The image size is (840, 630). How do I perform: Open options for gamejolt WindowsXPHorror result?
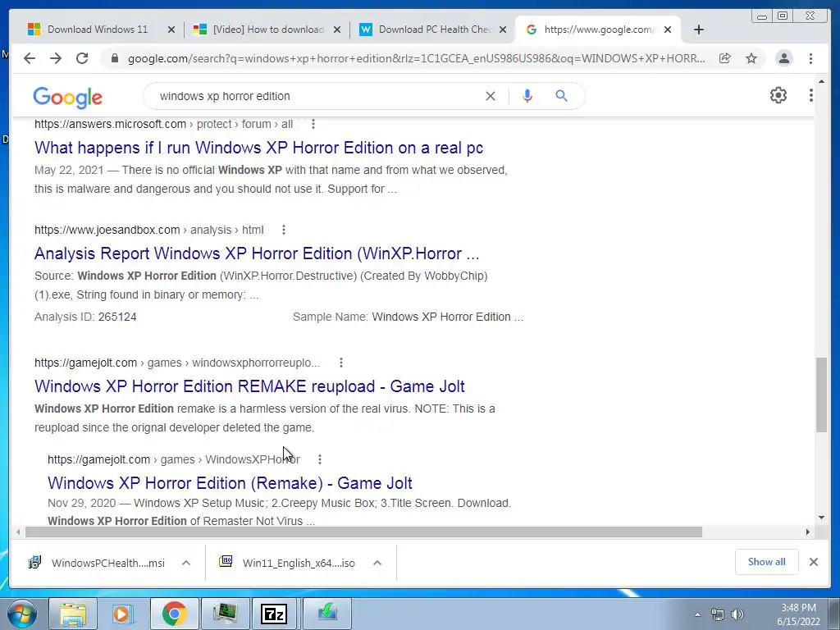click(x=319, y=459)
